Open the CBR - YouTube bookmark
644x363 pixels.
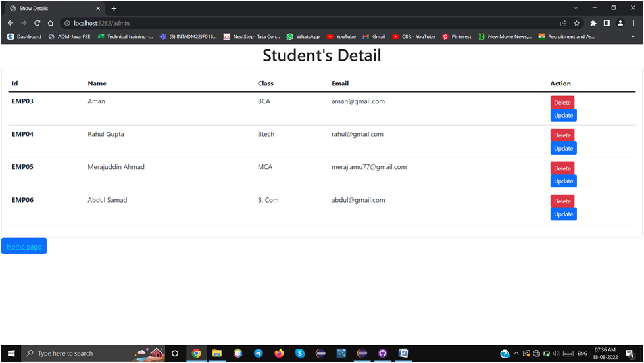coord(414,37)
